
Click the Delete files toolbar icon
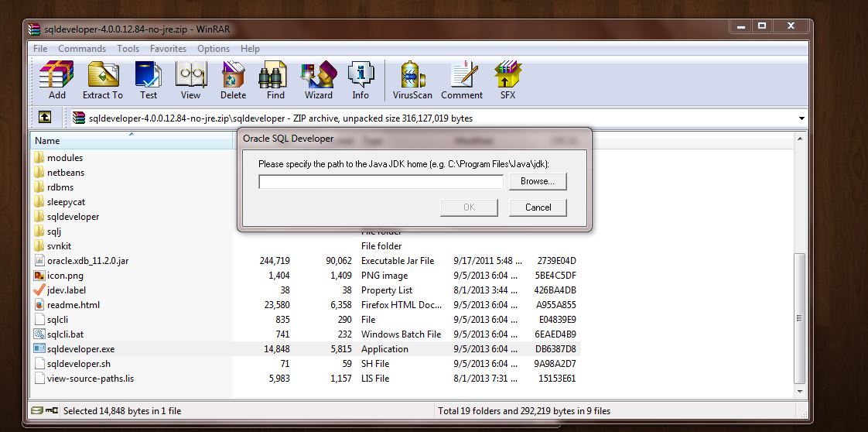233,81
